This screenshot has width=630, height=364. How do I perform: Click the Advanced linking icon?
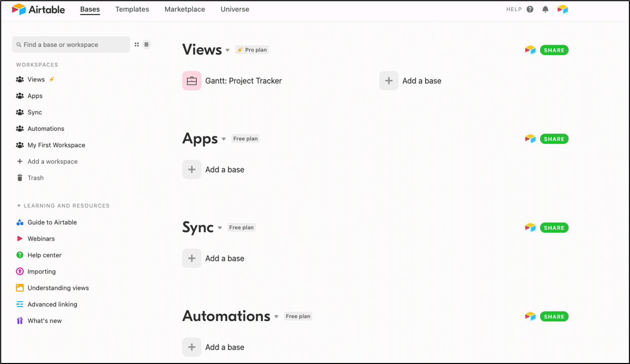20,304
